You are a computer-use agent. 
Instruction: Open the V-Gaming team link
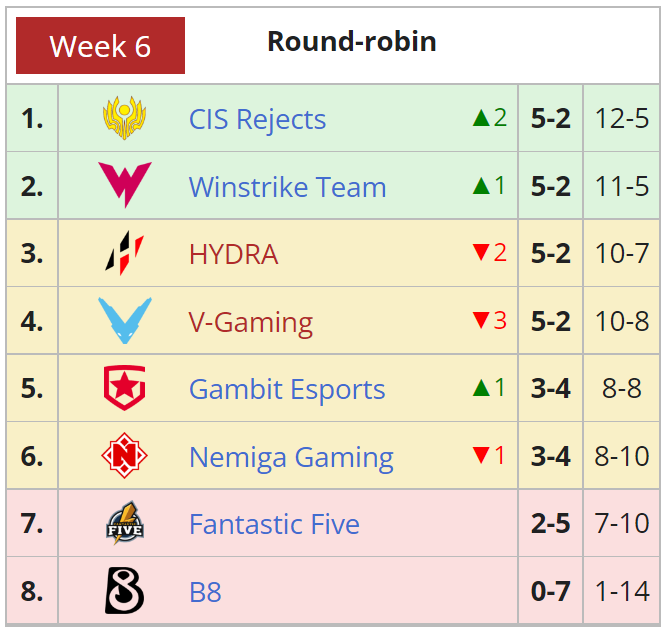[251, 322]
